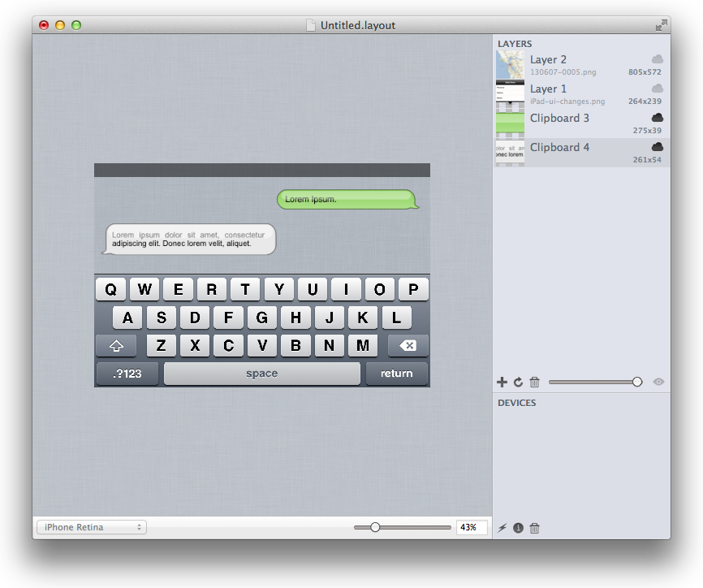Viewport: 703px width, 588px height.
Task: Click the green Lorem ipsum speech bubble
Action: coord(348,199)
